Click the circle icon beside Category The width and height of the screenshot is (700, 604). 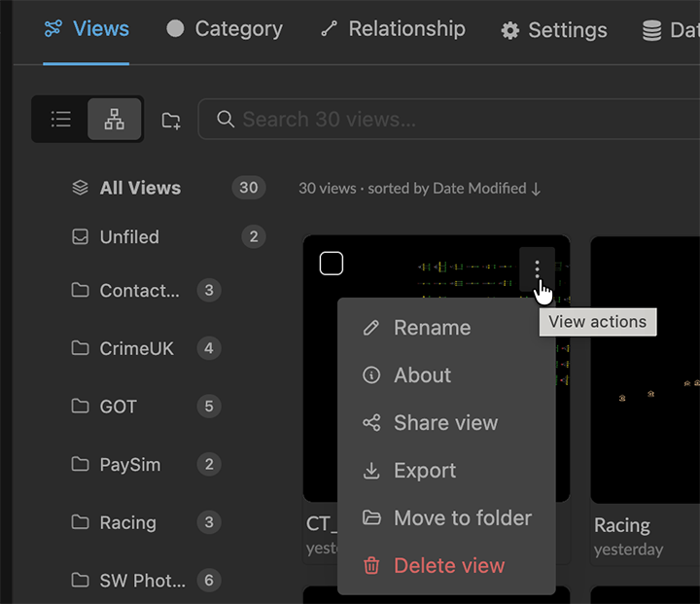coord(175,28)
